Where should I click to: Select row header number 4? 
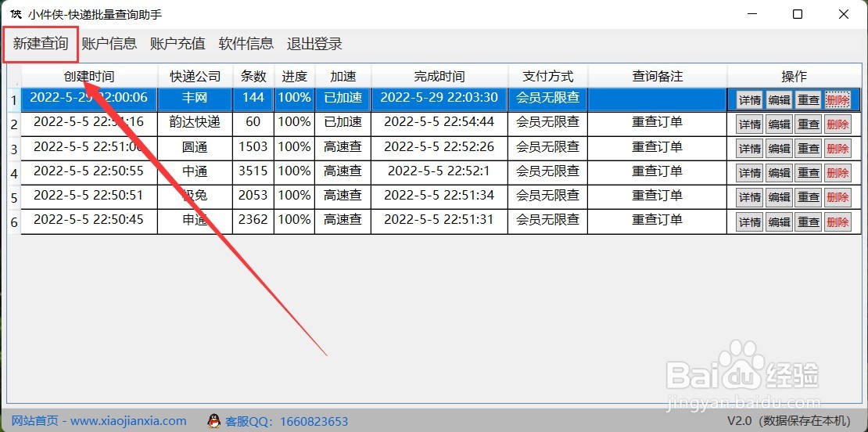(14, 174)
